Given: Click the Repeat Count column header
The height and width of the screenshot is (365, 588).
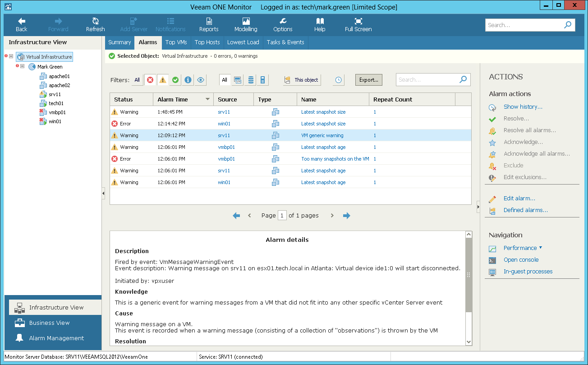Looking at the screenshot, I should (412, 99).
